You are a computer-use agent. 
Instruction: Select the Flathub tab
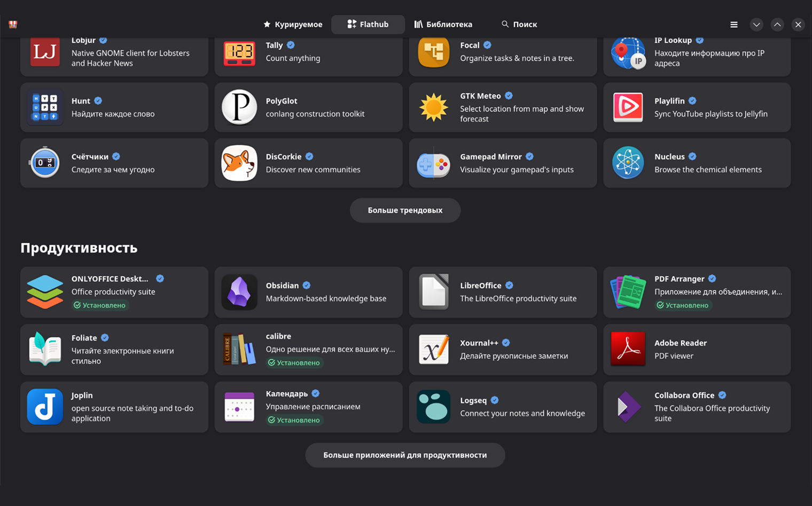pos(368,24)
